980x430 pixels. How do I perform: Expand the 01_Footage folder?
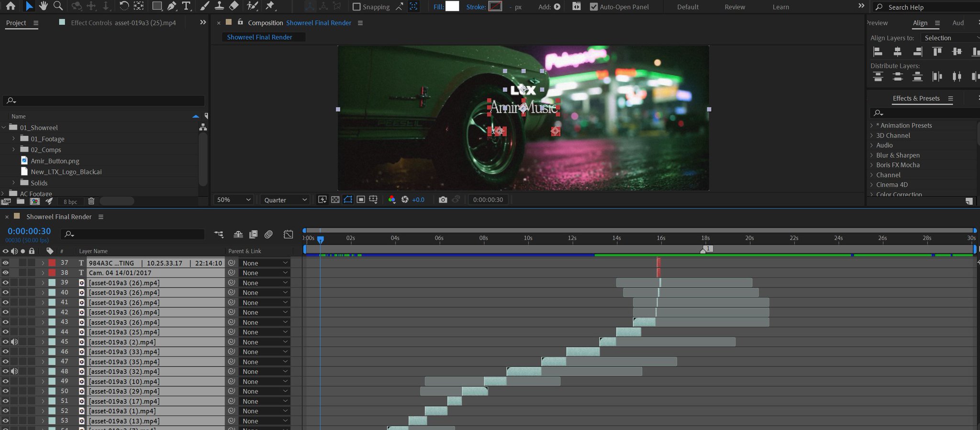(x=13, y=138)
